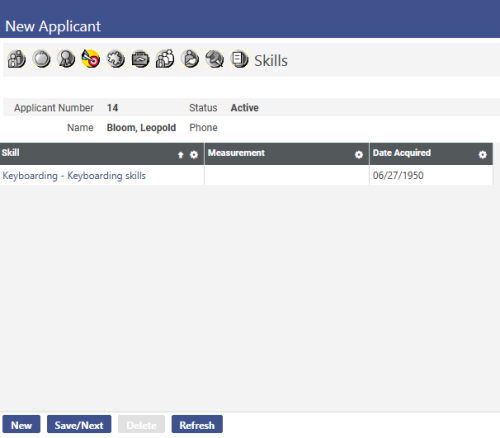Screen dimensions: 500x438
Task: Open the pushpin icon
Action: [x=214, y=59]
